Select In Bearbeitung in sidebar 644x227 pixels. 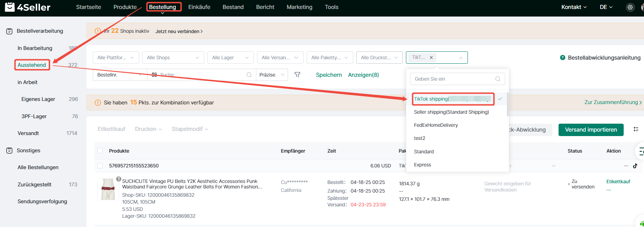[35, 48]
